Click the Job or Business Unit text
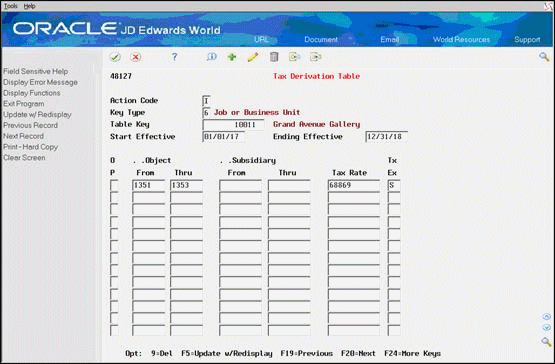The height and width of the screenshot is (364, 555). [x=257, y=112]
